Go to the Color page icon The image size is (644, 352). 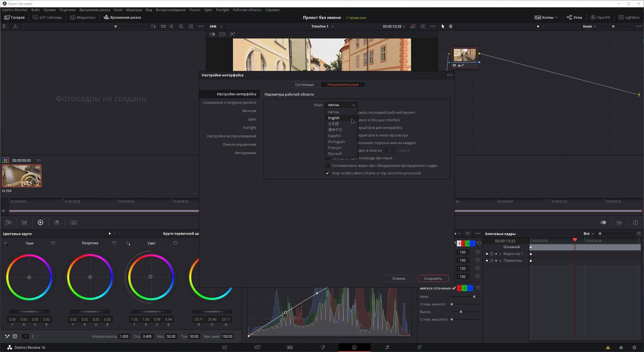point(354,347)
